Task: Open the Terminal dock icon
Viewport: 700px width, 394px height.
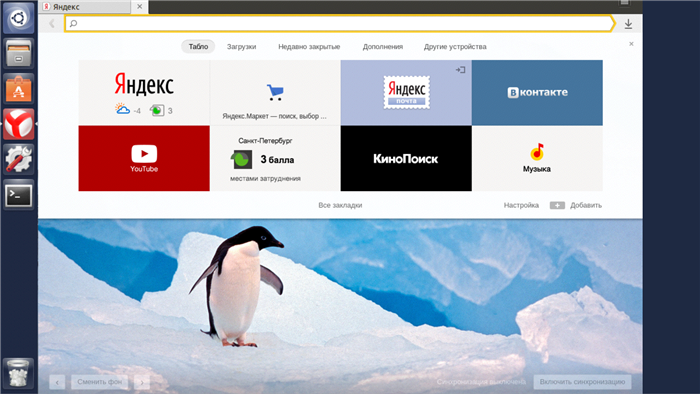Action: (x=18, y=195)
